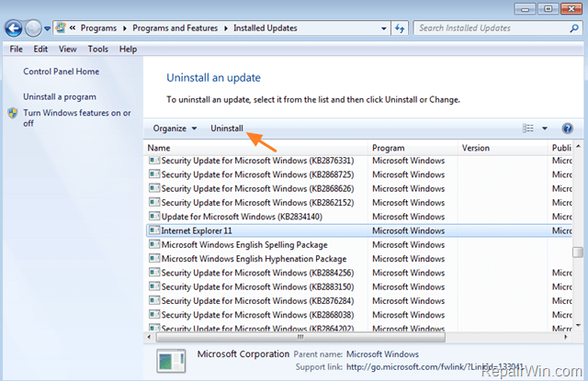Sort by the Program column header
Image resolution: width=588 pixels, height=381 pixels.
pos(413,148)
